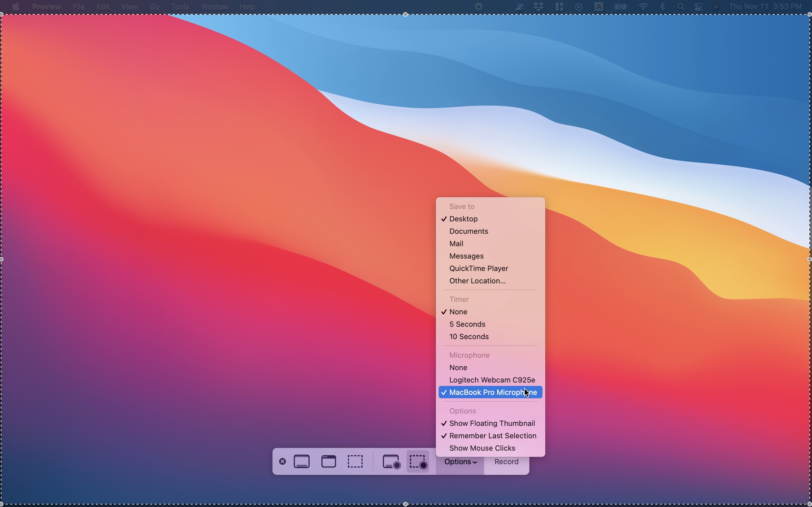This screenshot has width=812, height=507.
Task: Open the Tools menu in Preview
Action: pos(180,6)
